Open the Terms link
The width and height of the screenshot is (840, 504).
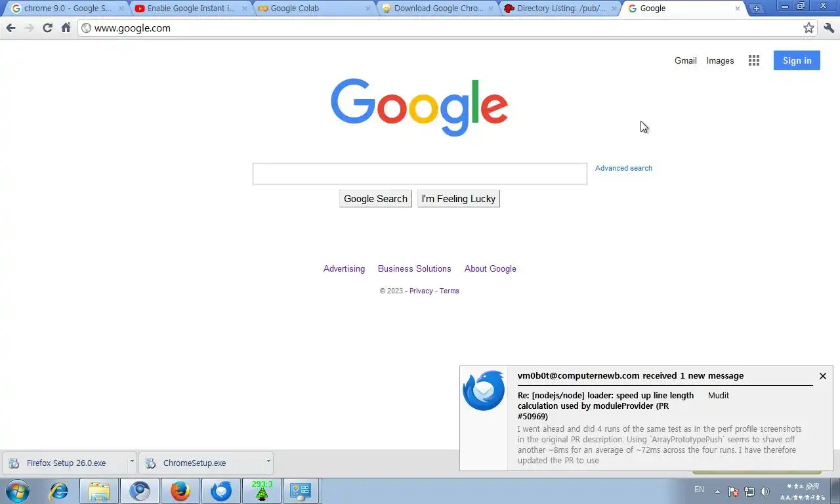click(450, 291)
